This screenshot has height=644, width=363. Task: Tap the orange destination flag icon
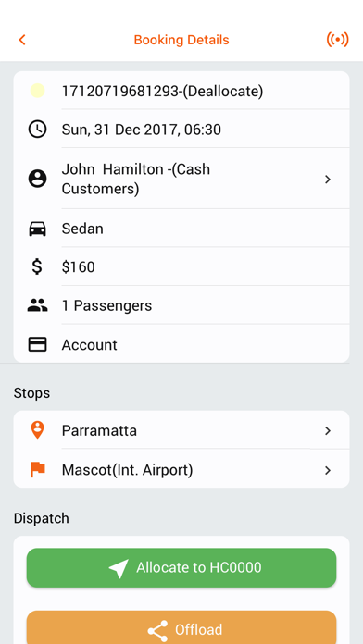click(38, 469)
